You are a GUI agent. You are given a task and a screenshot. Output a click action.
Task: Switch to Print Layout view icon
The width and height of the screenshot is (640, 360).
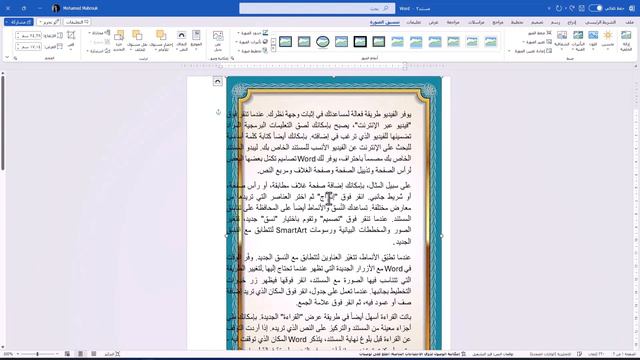click(x=80, y=354)
